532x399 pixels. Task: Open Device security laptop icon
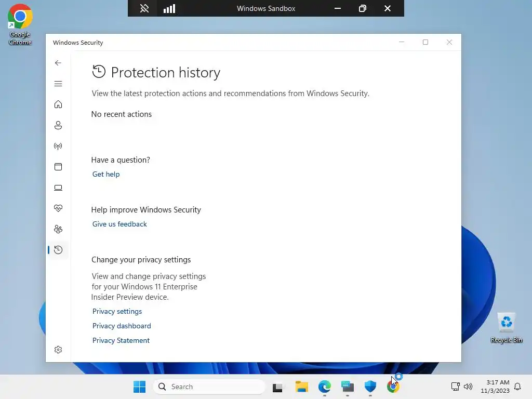point(58,188)
